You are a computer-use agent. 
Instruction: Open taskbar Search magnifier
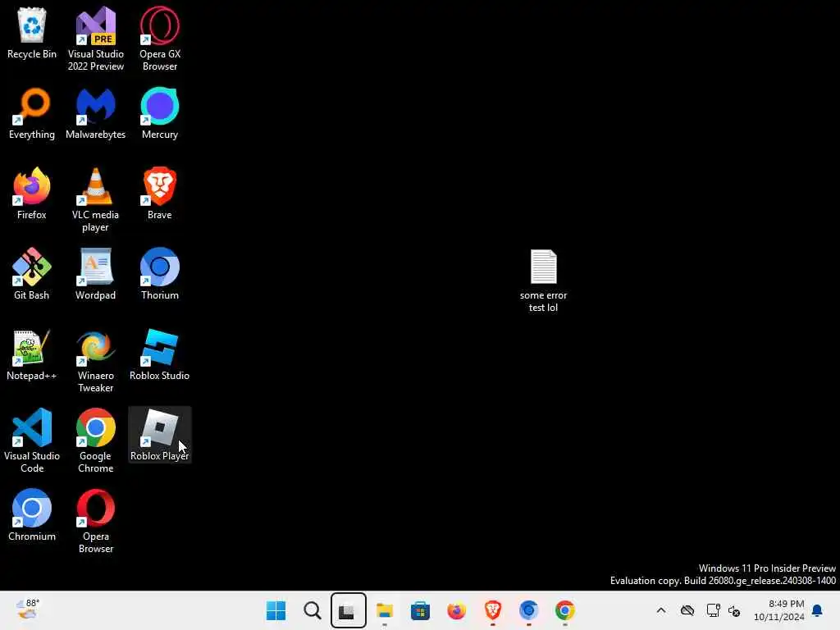[x=313, y=610]
